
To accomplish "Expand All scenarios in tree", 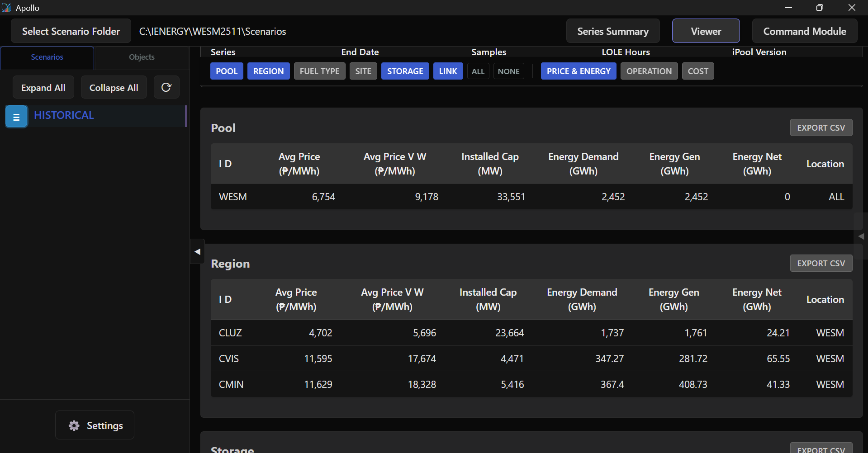I will tap(43, 88).
